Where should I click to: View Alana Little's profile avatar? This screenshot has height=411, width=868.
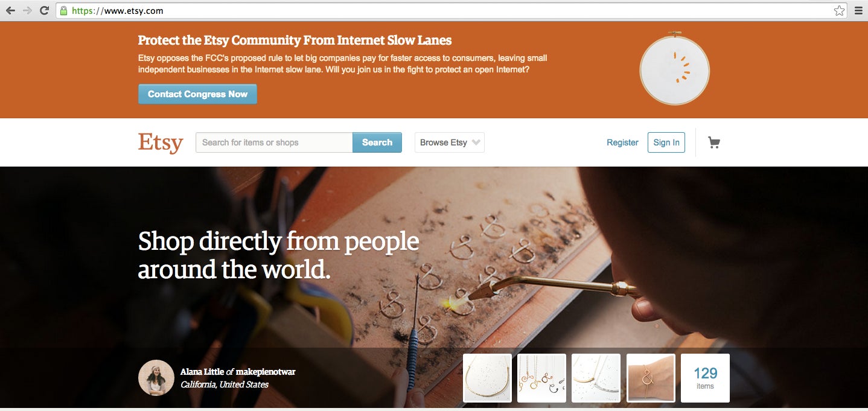[156, 378]
